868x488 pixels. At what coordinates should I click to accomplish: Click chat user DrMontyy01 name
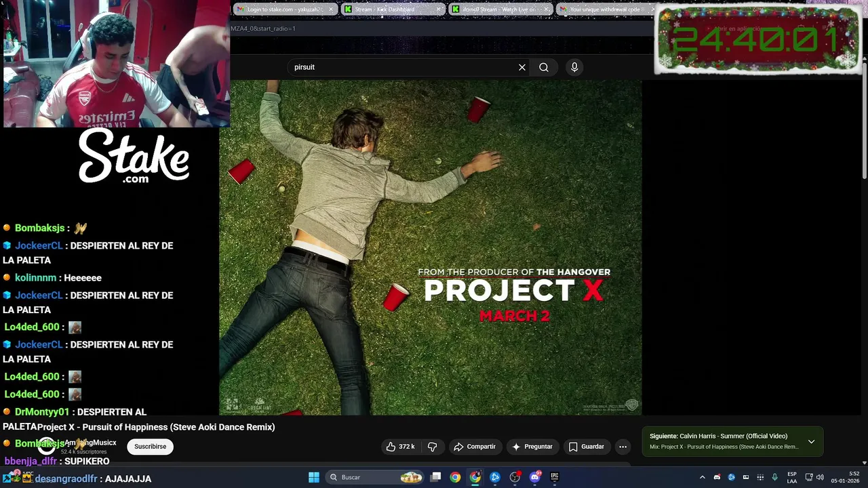[x=42, y=412]
